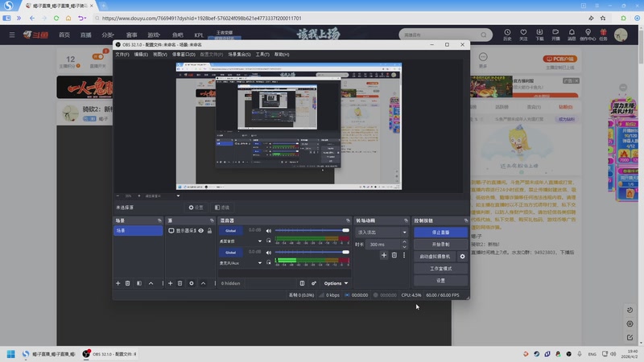Delete the selected scene with trash icon
The height and width of the screenshot is (362, 644).
128,283
